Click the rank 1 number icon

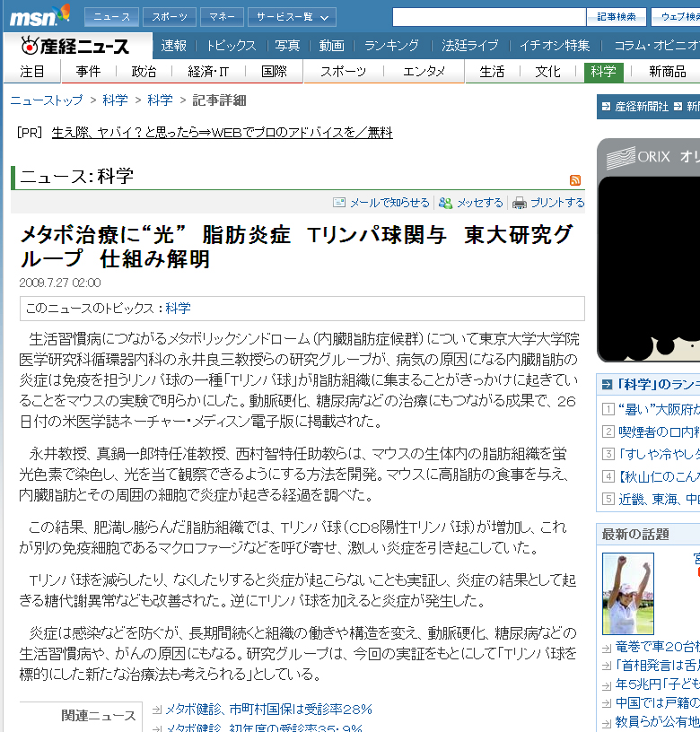(x=608, y=409)
